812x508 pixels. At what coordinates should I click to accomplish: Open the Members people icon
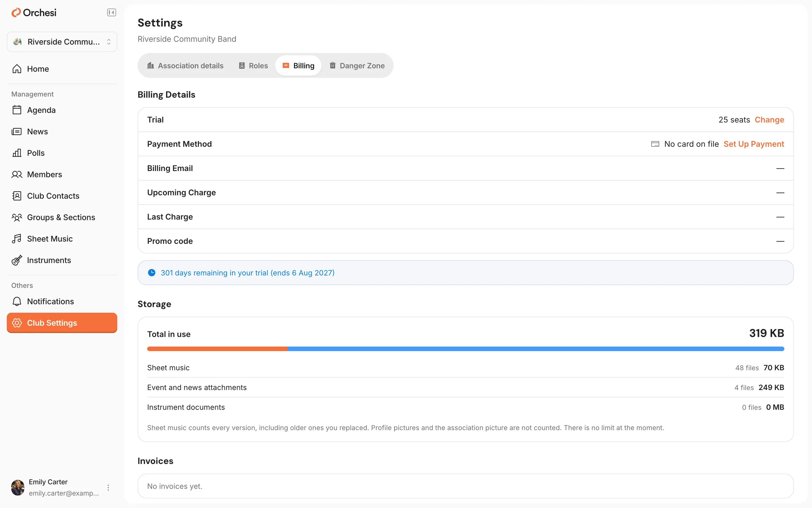17,174
